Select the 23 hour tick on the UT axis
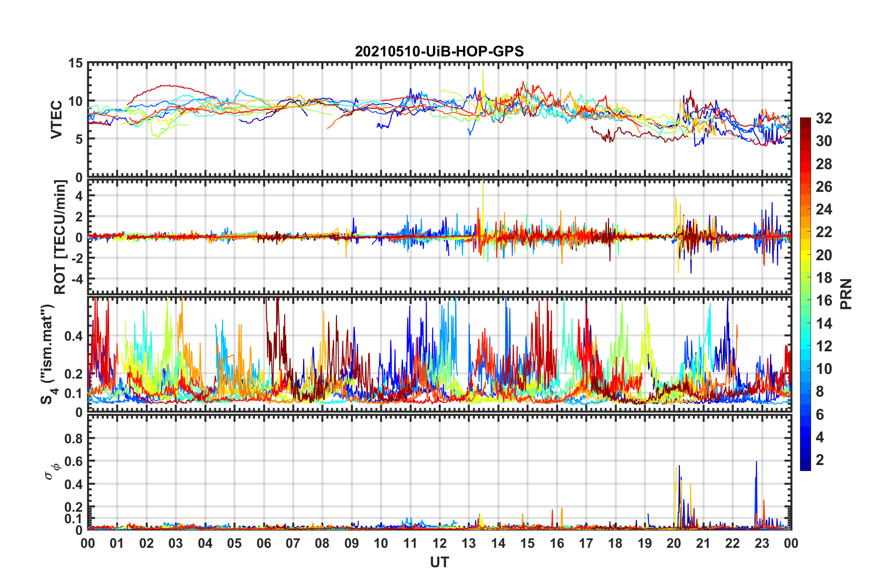The height and width of the screenshot is (588, 879). coord(762,543)
